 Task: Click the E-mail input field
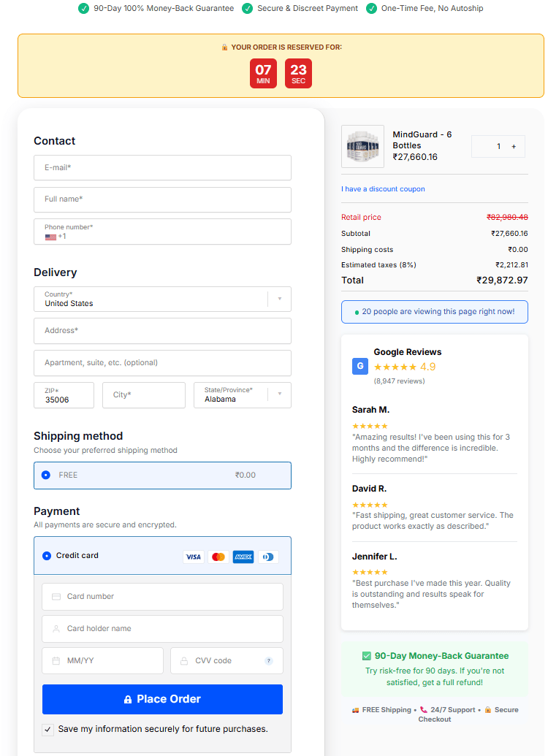coord(162,167)
